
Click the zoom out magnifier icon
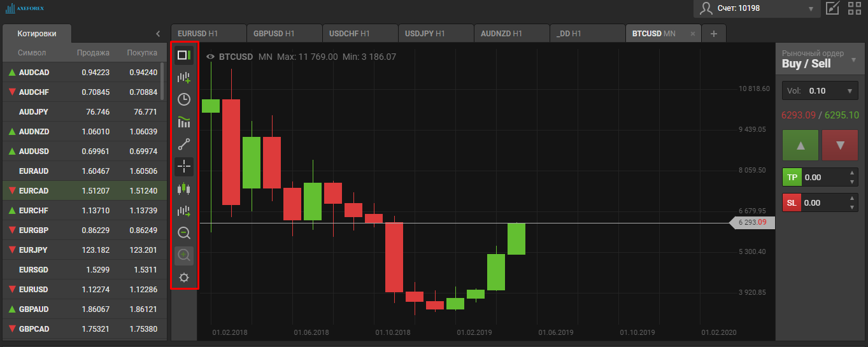(x=184, y=233)
